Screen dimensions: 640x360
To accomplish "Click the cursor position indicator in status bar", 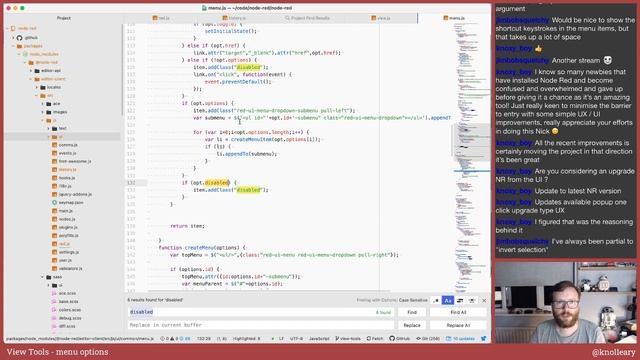I will 204,339.
